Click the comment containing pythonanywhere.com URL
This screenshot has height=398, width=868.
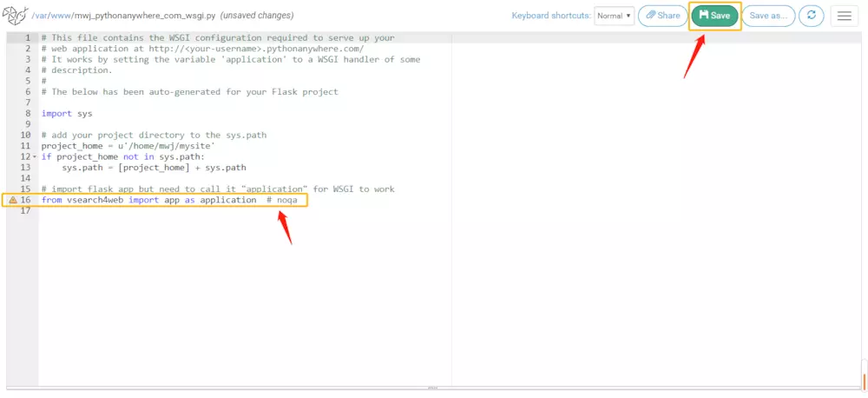coord(202,49)
